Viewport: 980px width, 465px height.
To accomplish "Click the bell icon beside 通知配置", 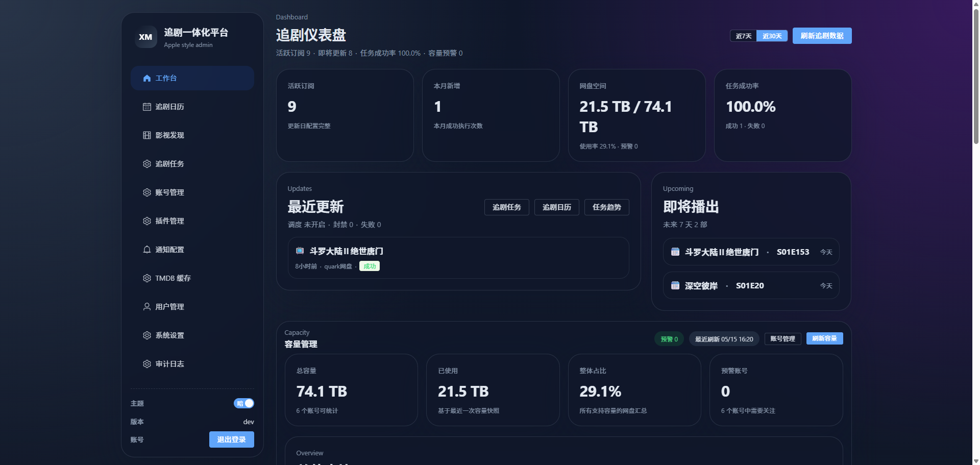I will (147, 250).
